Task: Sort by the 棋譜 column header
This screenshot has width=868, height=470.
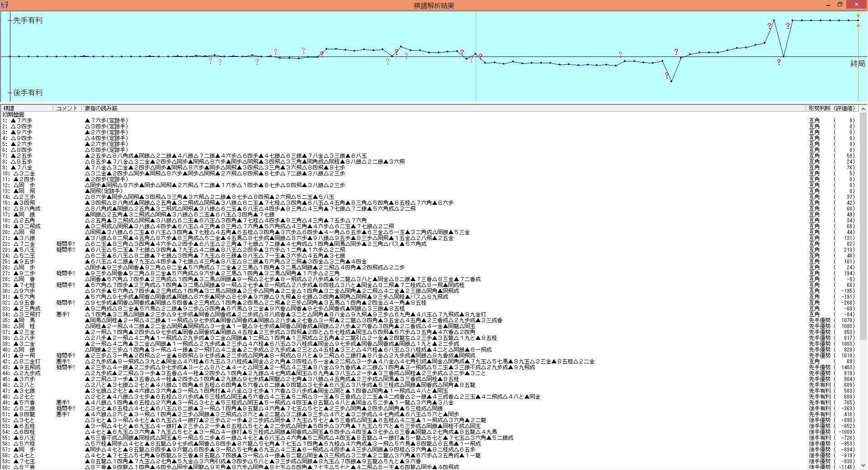Action: click(27, 108)
